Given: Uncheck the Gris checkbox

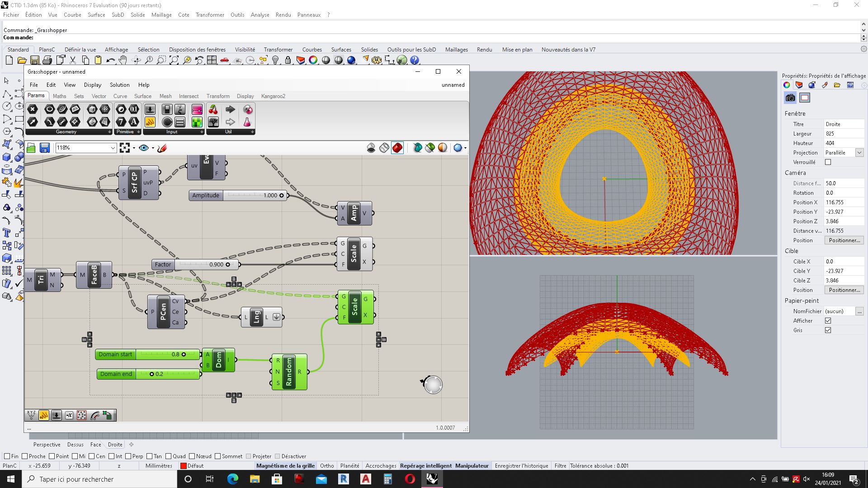Looking at the screenshot, I should coord(828,330).
